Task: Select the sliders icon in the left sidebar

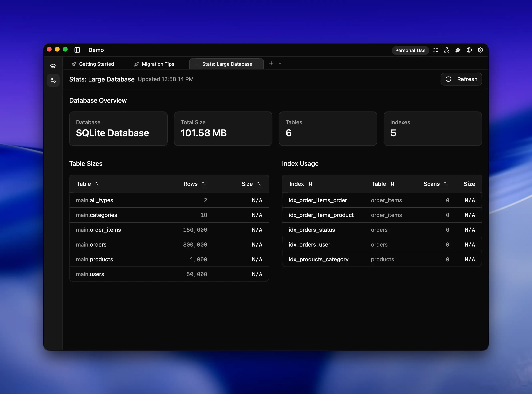Action: [53, 80]
